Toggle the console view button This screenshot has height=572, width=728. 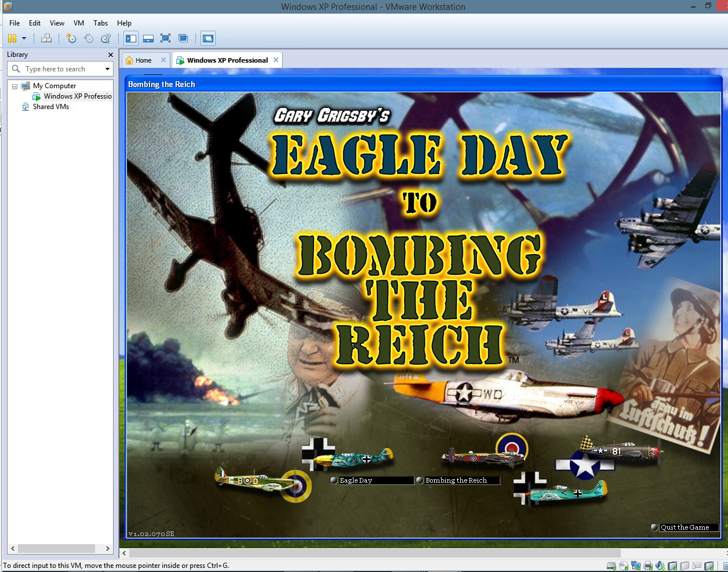[x=208, y=38]
